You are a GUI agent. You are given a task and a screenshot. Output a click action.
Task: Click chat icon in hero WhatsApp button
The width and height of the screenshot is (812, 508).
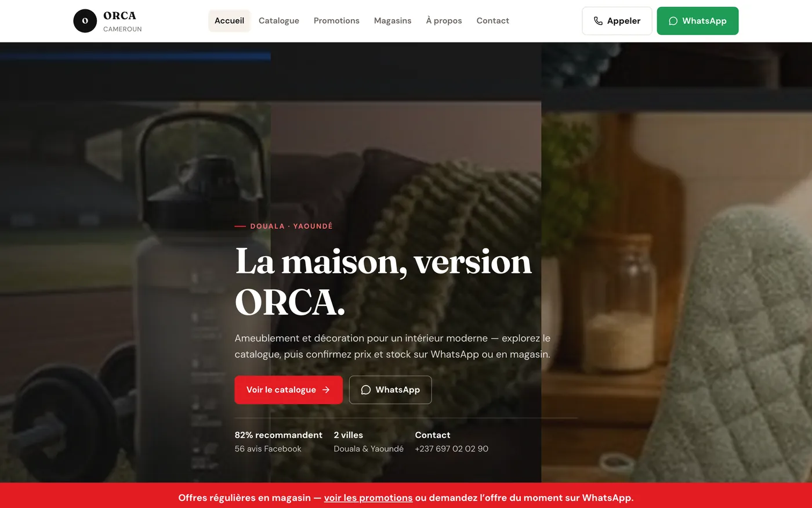pos(366,390)
